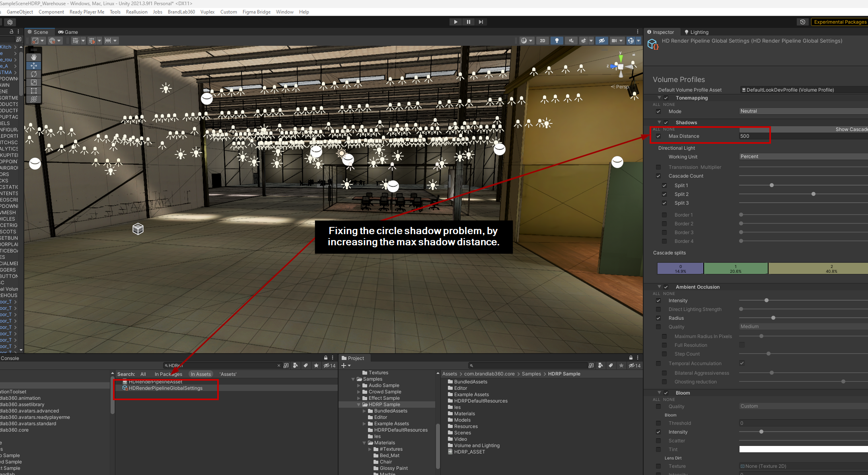868x475 pixels.
Task: Uncheck Ambient Occlusion Radius override
Action: (658, 318)
